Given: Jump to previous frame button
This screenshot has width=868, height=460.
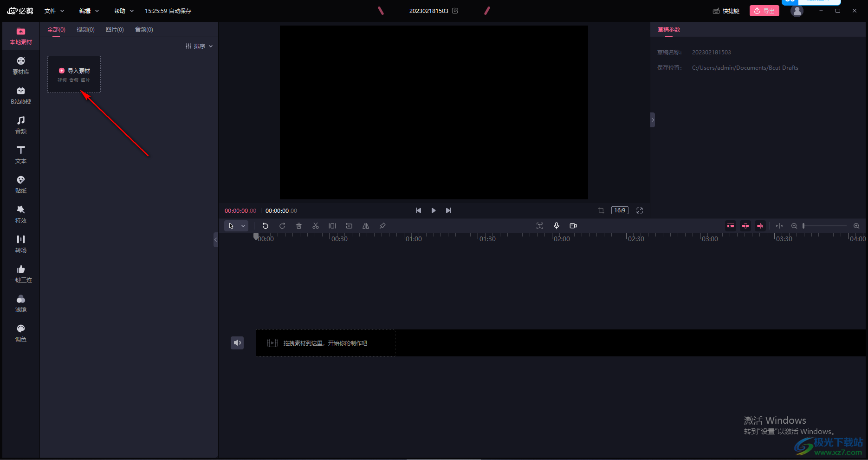Looking at the screenshot, I should tap(419, 210).
